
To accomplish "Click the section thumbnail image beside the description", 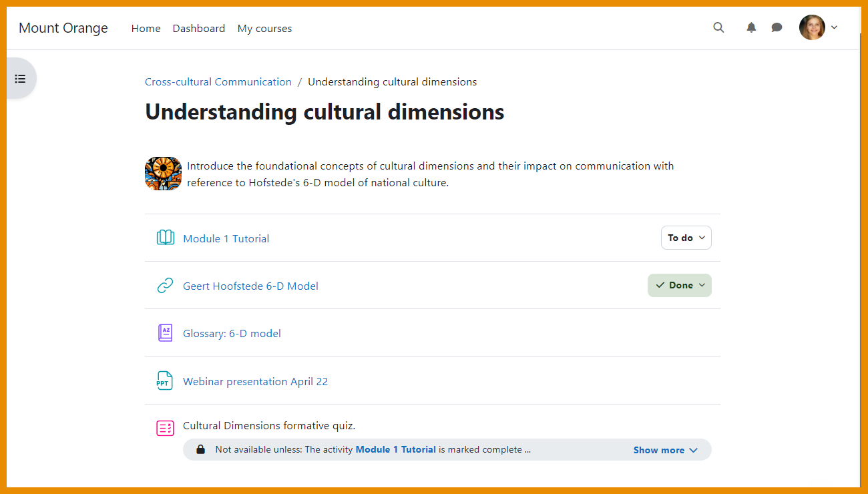I will 163,174.
